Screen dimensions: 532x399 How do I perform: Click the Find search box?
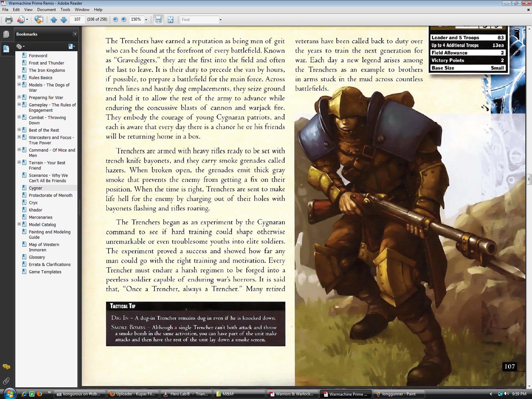click(x=199, y=20)
